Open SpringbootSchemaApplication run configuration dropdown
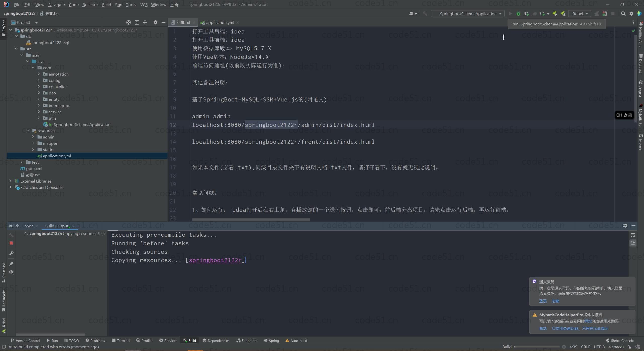 click(468, 14)
